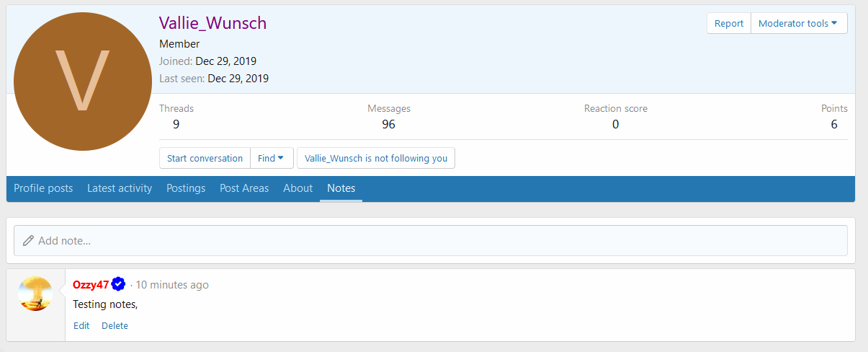The image size is (868, 352).
Task: Switch to the Profile posts tab
Action: [x=43, y=188]
